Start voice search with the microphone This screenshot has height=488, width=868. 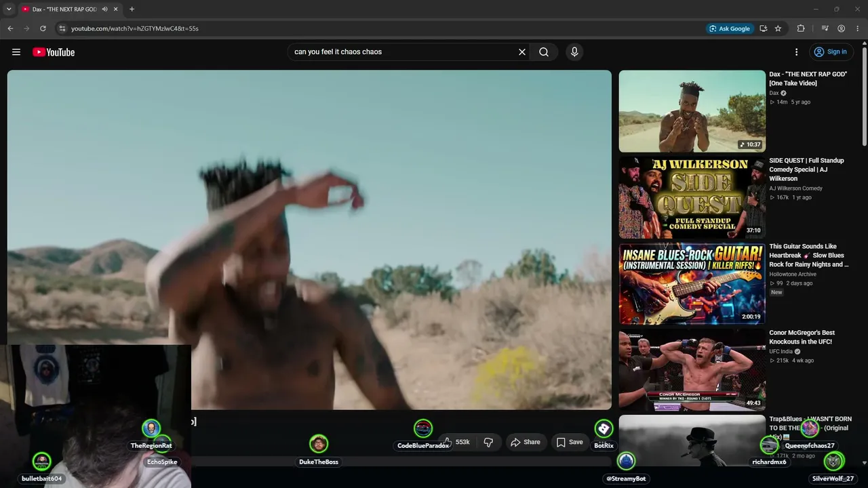(574, 52)
